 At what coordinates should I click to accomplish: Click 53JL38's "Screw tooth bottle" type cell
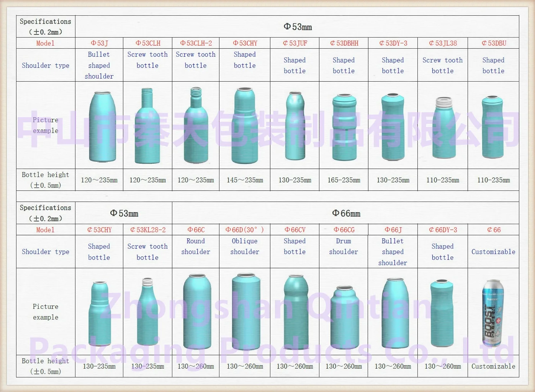click(x=443, y=65)
